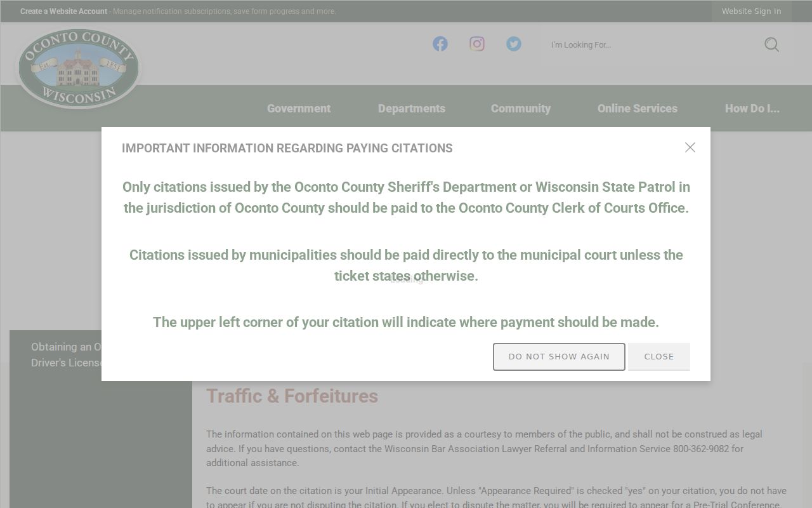Click the Close button in dialog

[x=659, y=356]
